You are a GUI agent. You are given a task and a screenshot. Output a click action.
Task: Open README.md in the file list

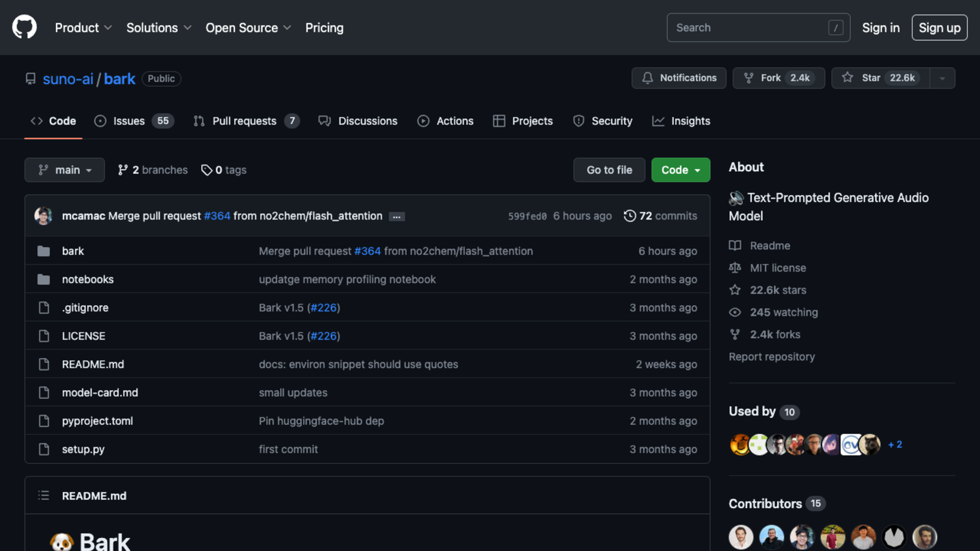93,364
